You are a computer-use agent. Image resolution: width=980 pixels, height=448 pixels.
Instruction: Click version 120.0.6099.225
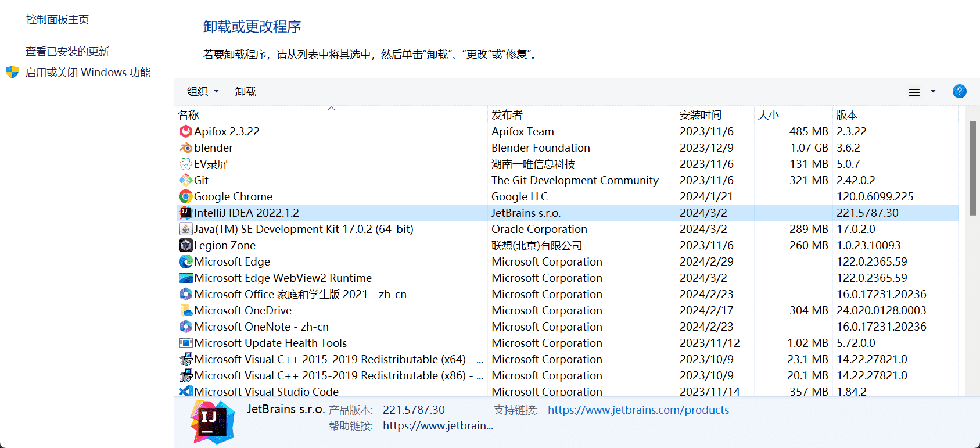tap(875, 196)
